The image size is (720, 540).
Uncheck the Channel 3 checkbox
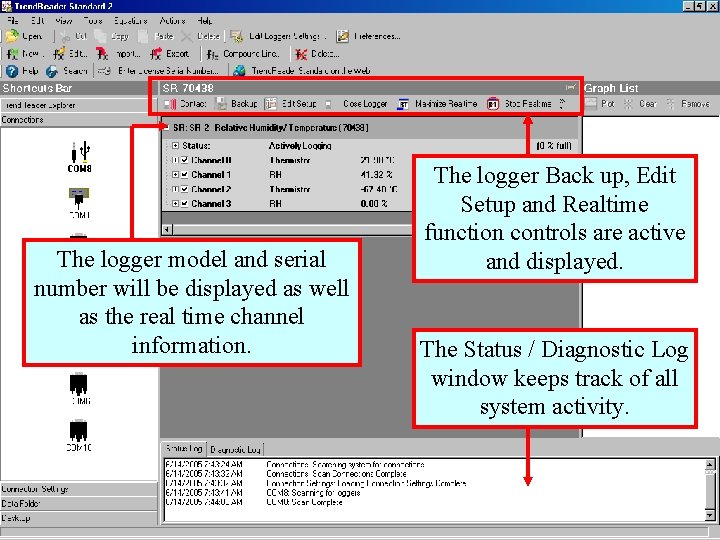point(185,203)
